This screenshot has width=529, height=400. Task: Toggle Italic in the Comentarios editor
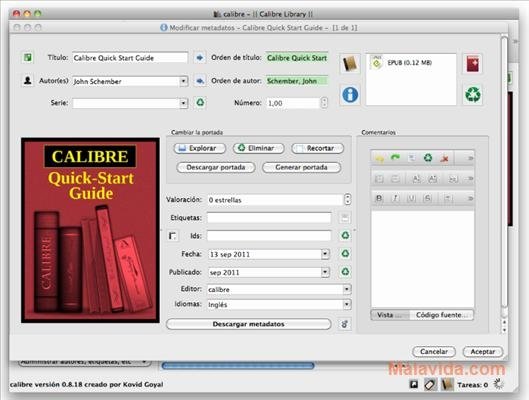pyautogui.click(x=395, y=198)
